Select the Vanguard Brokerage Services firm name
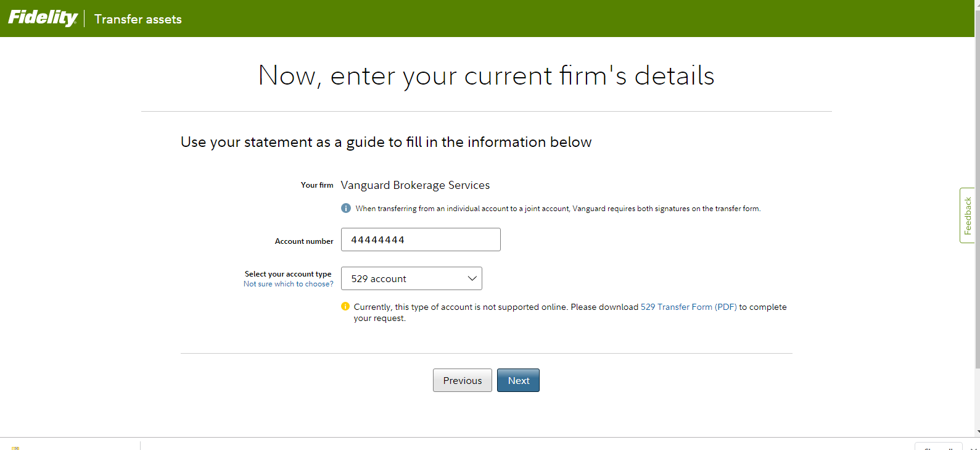 [415, 185]
